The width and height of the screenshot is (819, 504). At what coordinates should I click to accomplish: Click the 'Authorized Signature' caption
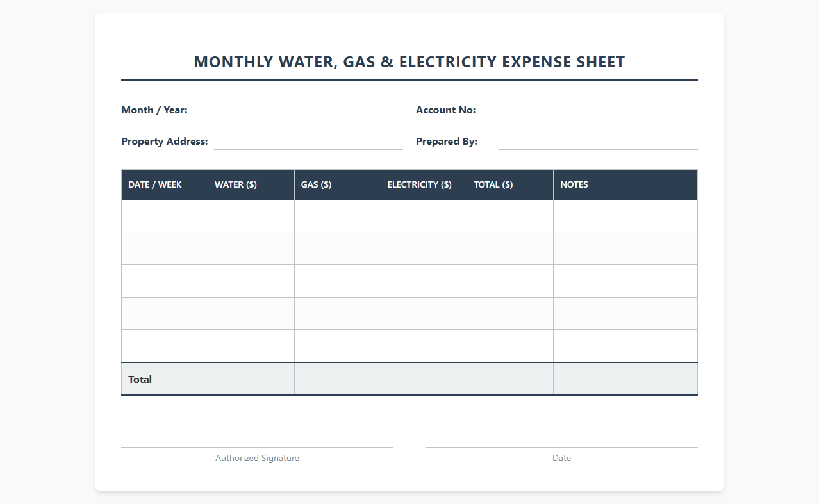(257, 458)
